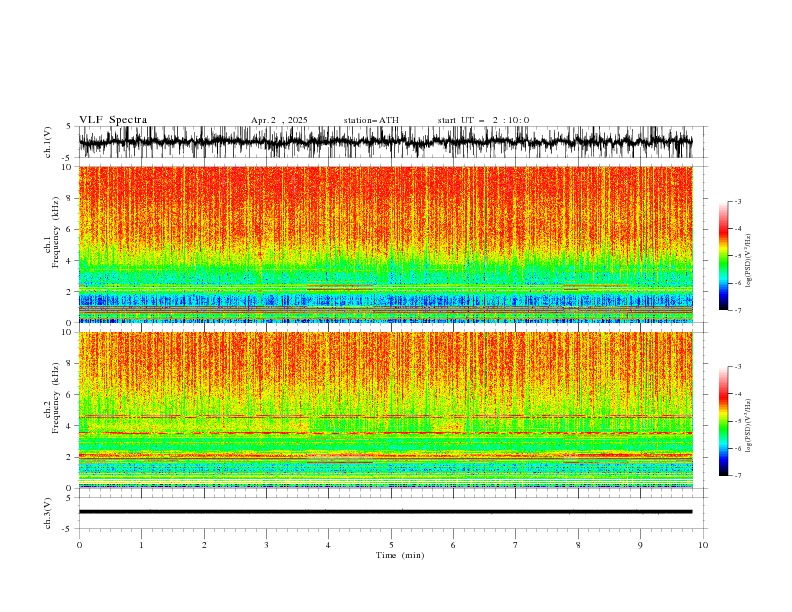Click the "-3" label on ch.1 colorbar
The height and width of the screenshot is (612, 792).
tap(738, 201)
